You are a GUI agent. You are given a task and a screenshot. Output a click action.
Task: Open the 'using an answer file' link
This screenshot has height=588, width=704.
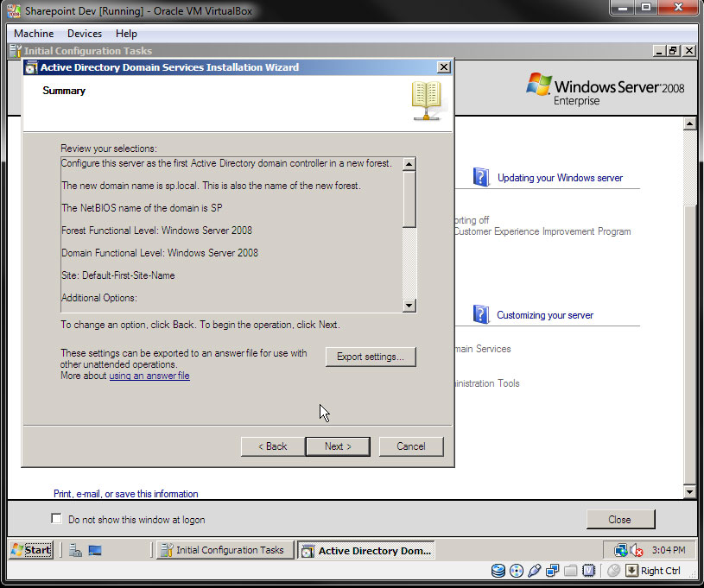pos(149,376)
